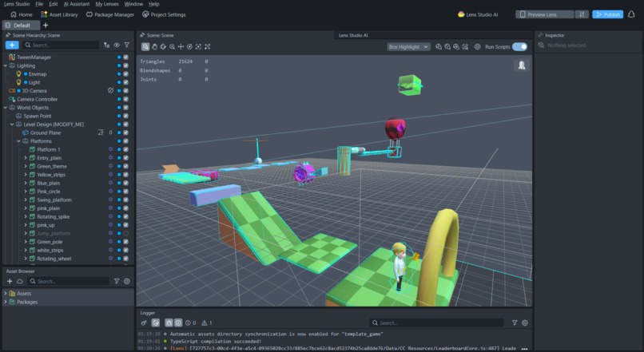The width and height of the screenshot is (644, 352).
Task: Click the Preview Lens button
Action: click(x=545, y=14)
